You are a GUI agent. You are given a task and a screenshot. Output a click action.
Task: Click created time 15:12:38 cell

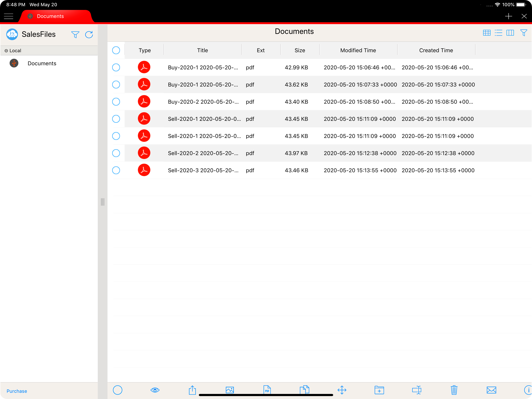(438, 153)
